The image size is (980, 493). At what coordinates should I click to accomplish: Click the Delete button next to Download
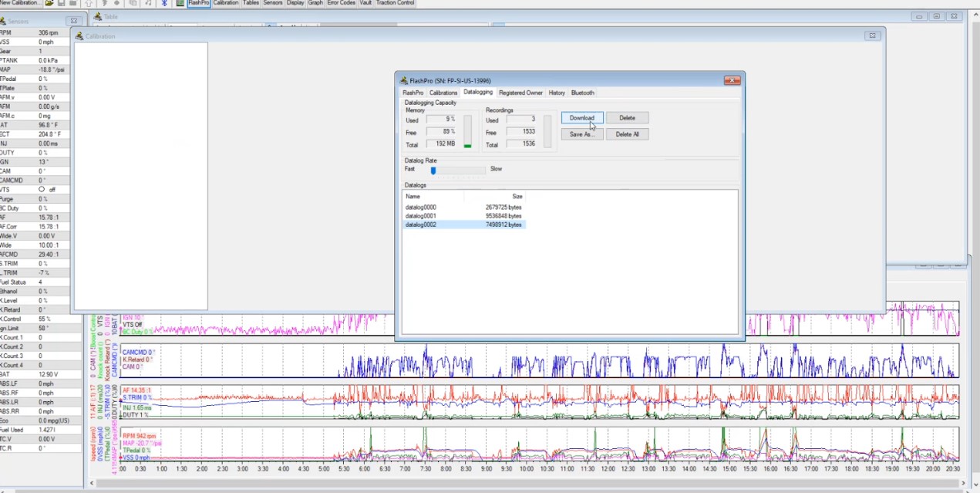[627, 118]
